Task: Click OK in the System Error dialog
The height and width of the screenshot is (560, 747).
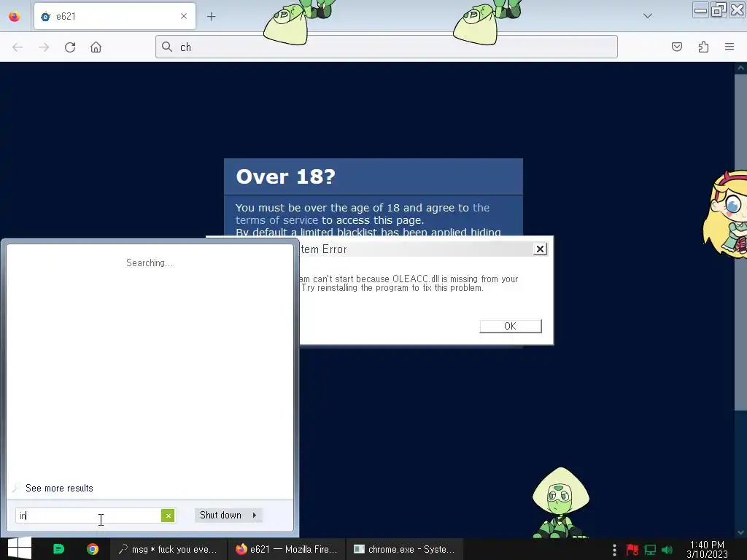Action: pos(510,326)
